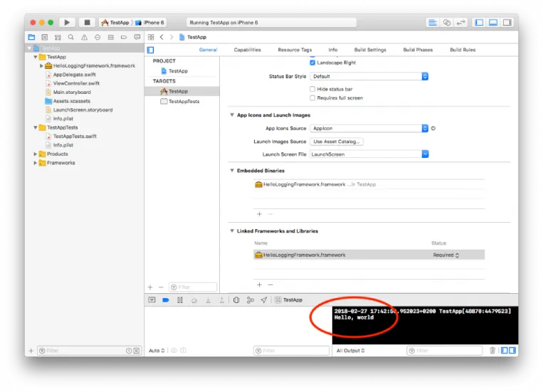The image size is (543, 392).
Task: Switch to Build Phases tab
Action: [x=418, y=50]
